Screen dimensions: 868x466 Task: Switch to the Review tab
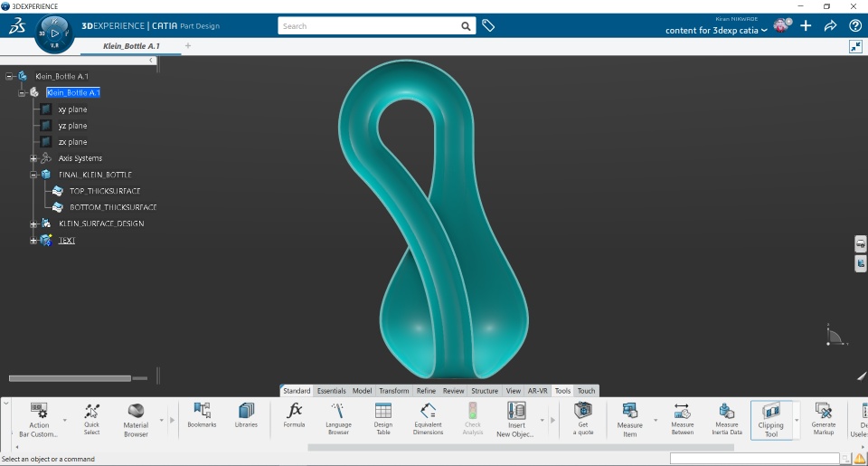pyautogui.click(x=453, y=391)
